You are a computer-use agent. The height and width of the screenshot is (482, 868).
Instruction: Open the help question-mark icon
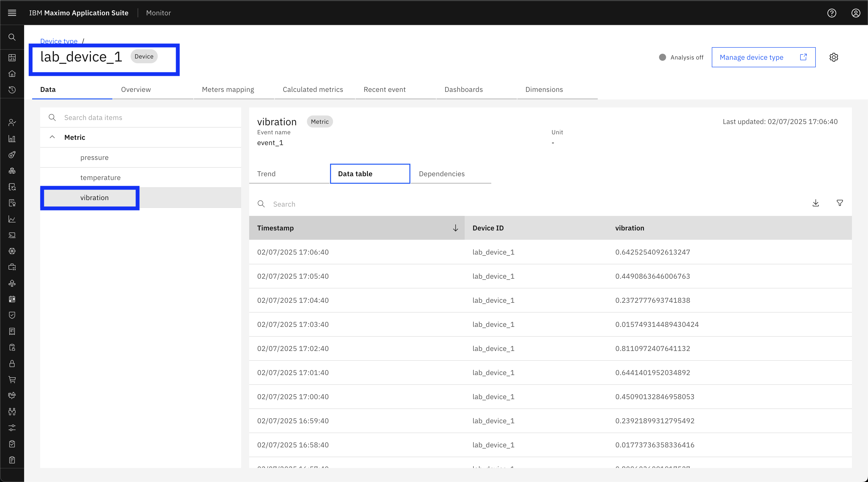point(832,13)
